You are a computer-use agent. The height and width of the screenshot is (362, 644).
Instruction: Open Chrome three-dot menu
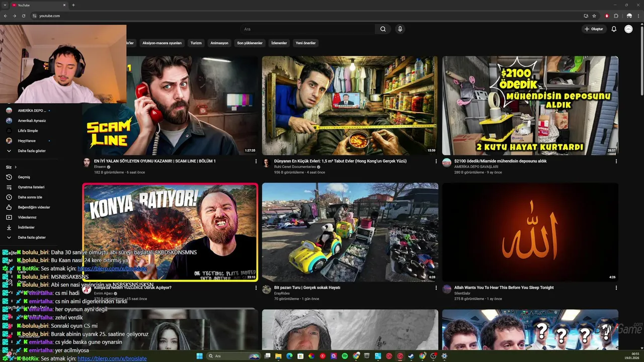638,16
